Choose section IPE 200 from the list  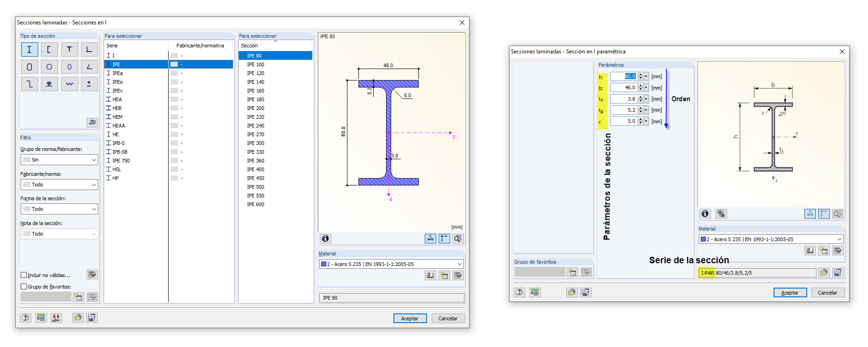point(276,108)
